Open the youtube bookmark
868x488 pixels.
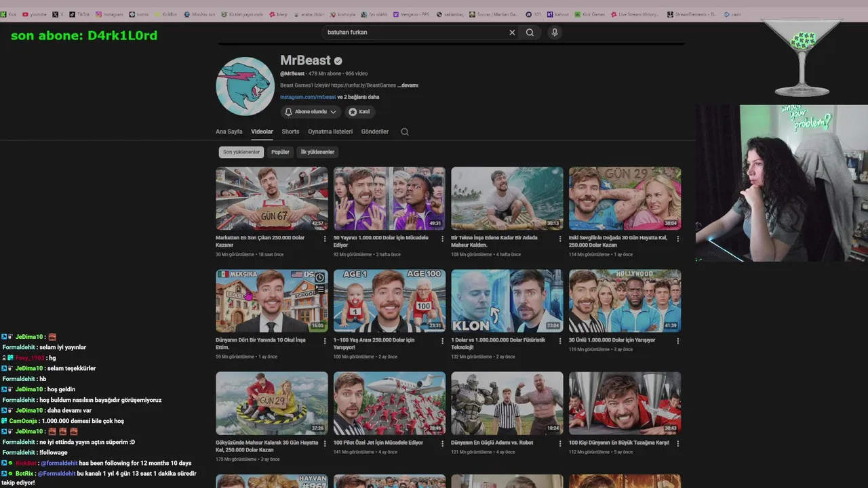pyautogui.click(x=35, y=14)
